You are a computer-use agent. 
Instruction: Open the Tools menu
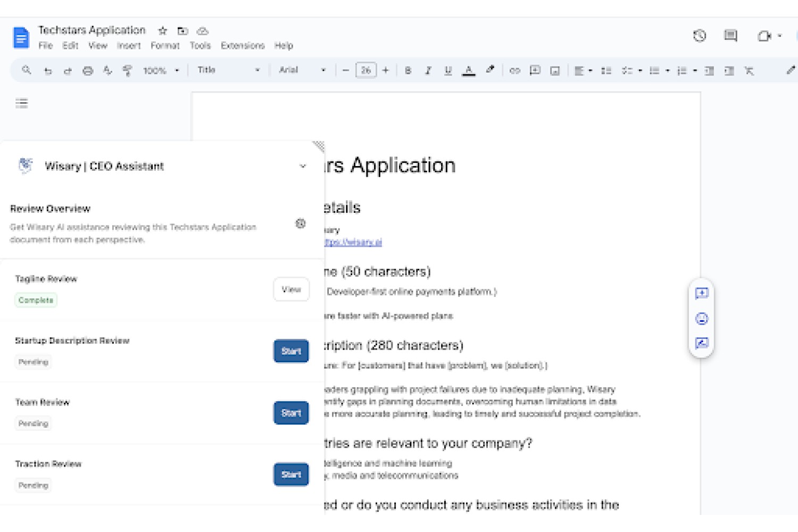(200, 46)
